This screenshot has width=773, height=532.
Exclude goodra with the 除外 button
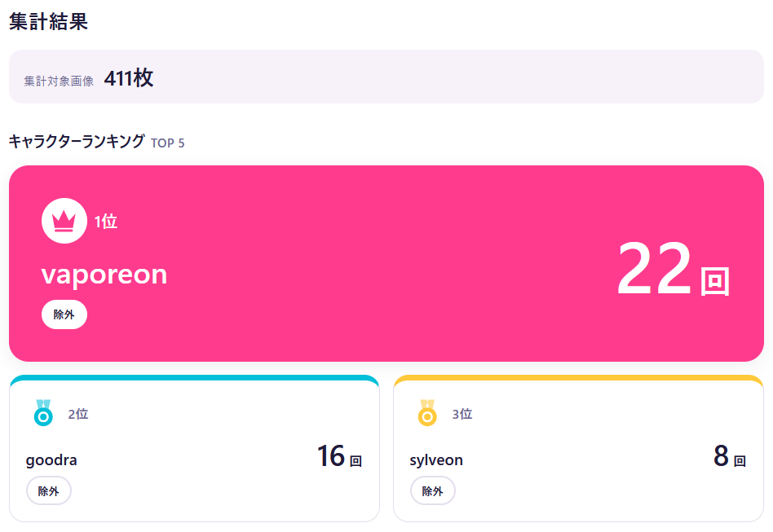click(x=49, y=490)
